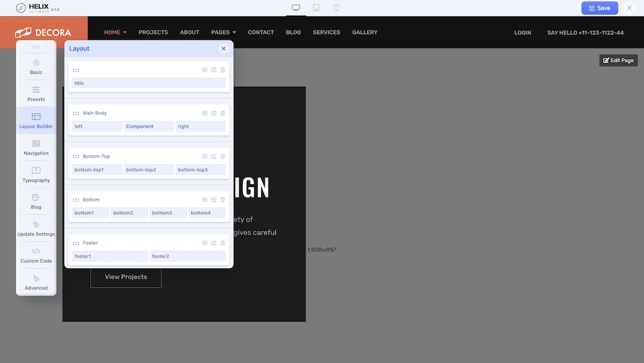This screenshot has width=644, height=363.
Task: Delete the title row
Action: click(x=223, y=70)
